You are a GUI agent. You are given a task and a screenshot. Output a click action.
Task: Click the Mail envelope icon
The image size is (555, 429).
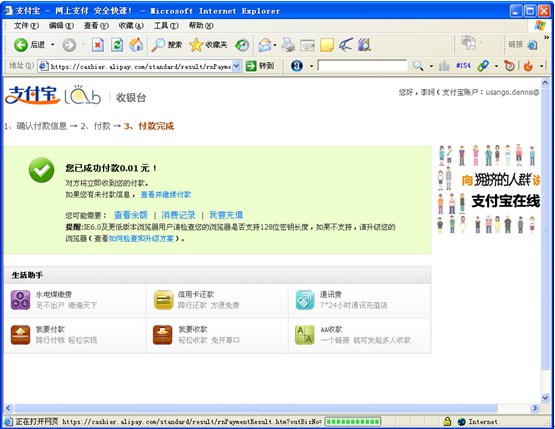click(265, 45)
